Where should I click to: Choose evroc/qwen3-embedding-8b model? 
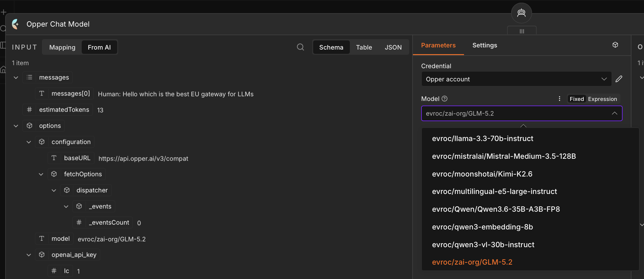[530, 227]
